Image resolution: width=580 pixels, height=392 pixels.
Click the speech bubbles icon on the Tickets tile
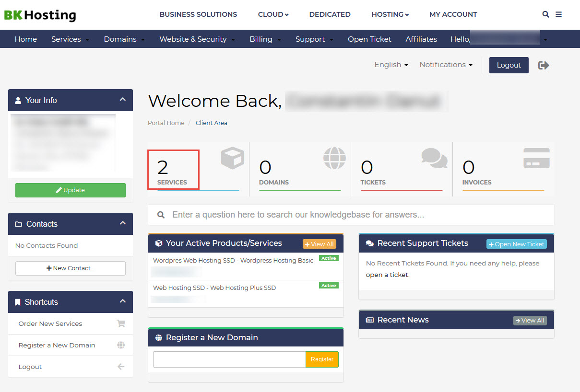tap(435, 158)
